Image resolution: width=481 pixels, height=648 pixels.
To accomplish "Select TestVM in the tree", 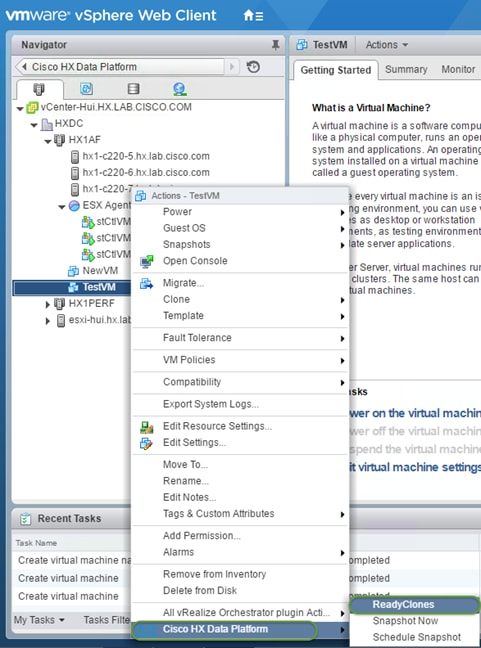I will 72,287.
